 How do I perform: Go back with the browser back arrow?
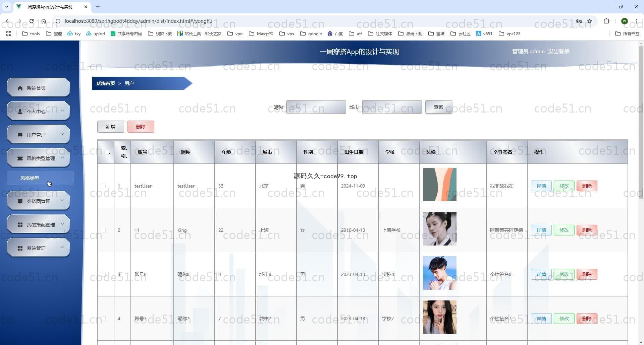[7, 21]
